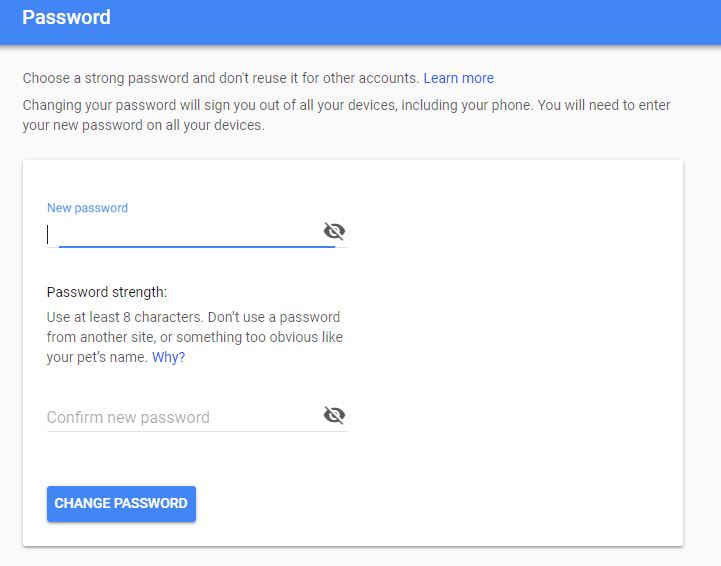This screenshot has width=721, height=566.
Task: Select the New password floating label
Action: point(87,208)
